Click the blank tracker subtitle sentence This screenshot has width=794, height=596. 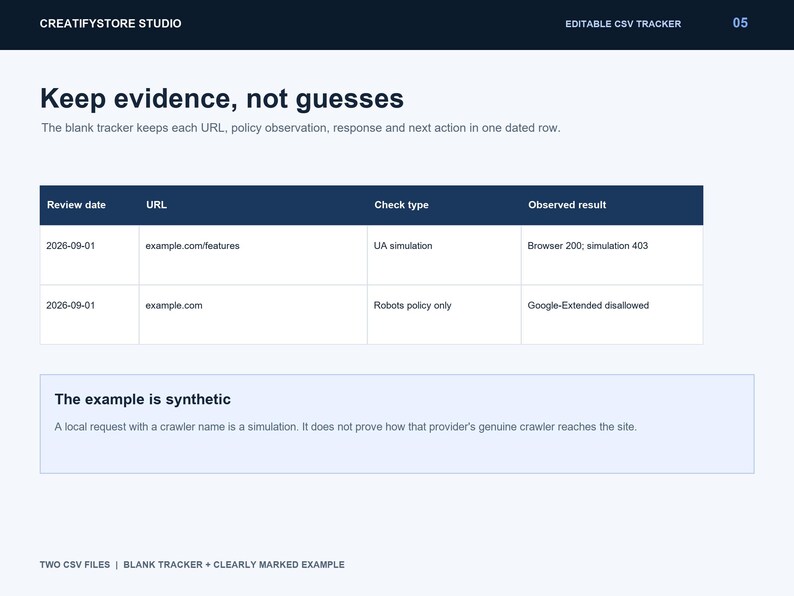coord(301,128)
